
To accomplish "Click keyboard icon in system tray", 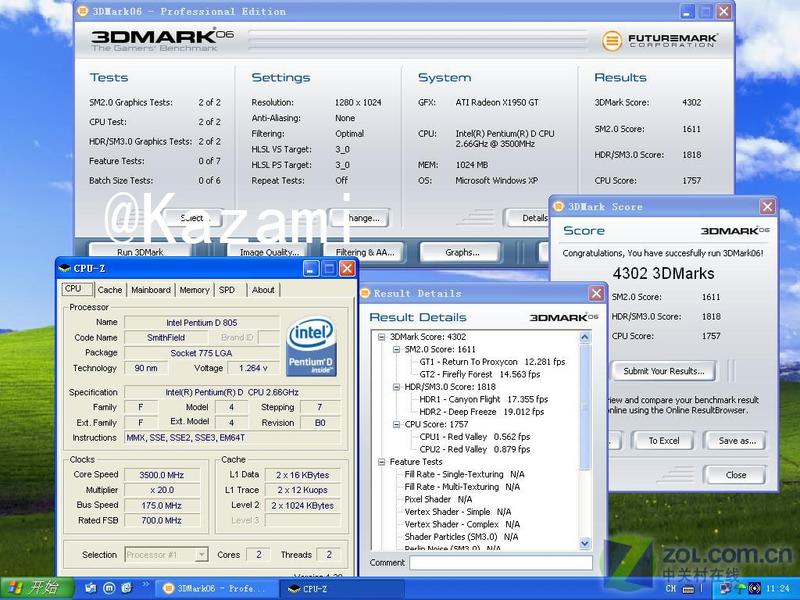I will [x=688, y=589].
